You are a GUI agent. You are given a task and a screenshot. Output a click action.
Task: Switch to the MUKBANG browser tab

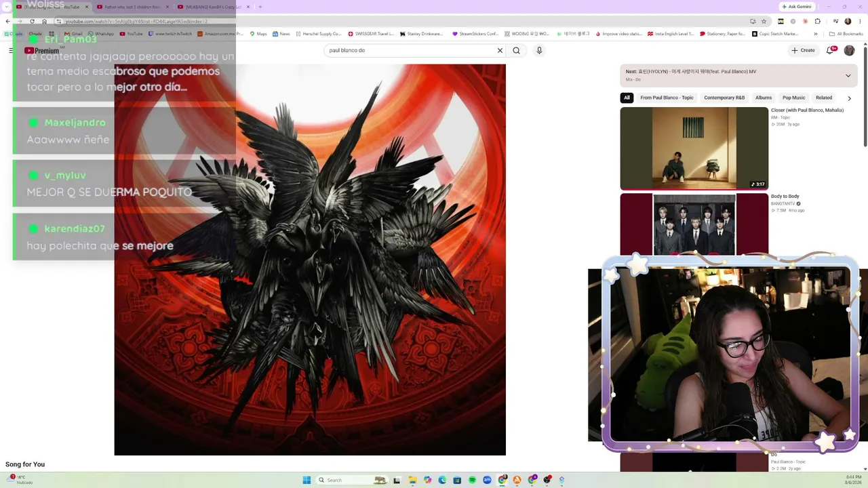pyautogui.click(x=212, y=7)
